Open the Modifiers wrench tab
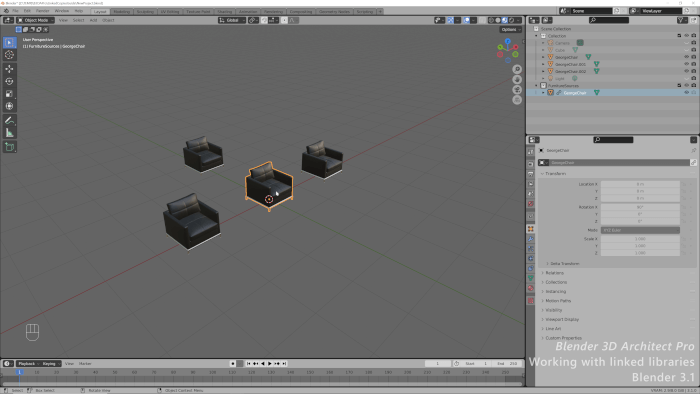Screen dimensions: 700x394 tap(531, 239)
